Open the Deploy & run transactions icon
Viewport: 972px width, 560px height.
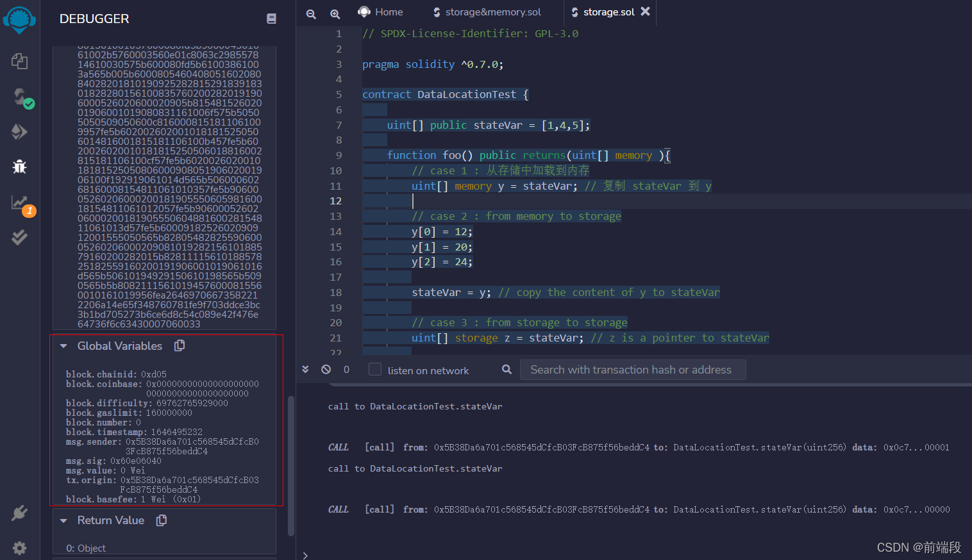point(19,131)
